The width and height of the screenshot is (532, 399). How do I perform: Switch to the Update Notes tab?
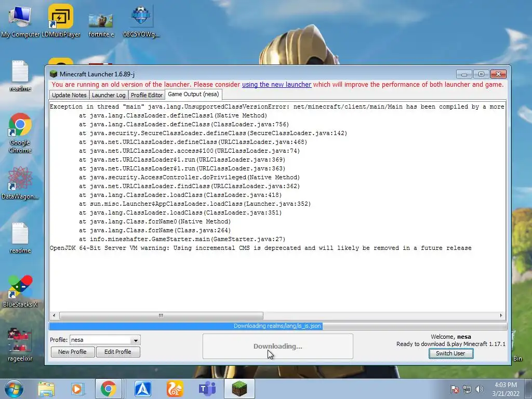(x=69, y=95)
